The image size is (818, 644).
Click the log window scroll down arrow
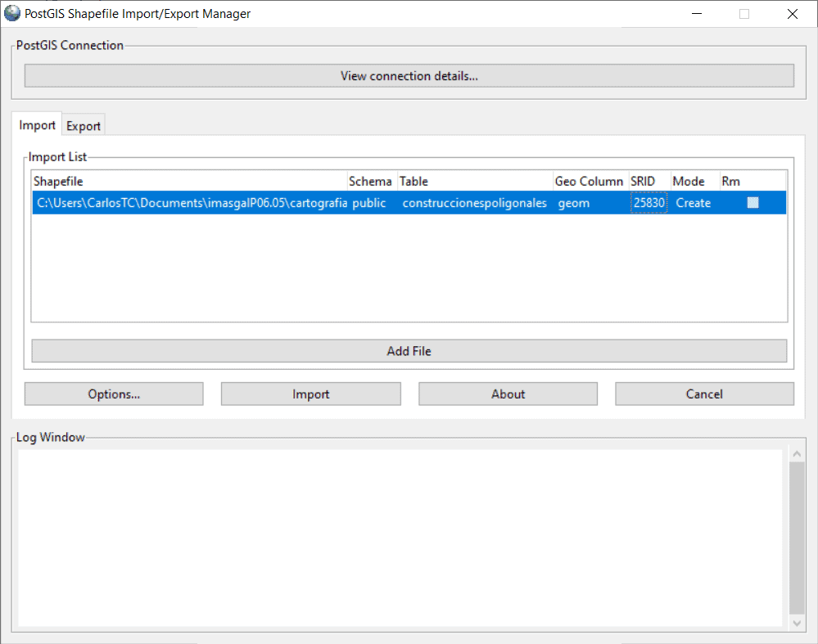pyautogui.click(x=797, y=624)
